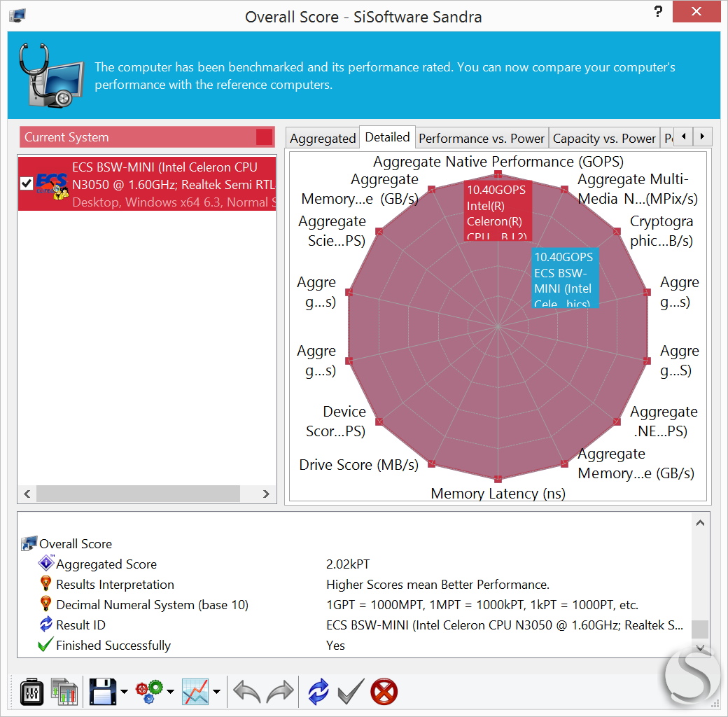This screenshot has height=717, width=728.
Task: Select the Finished Successfully row label
Action: (113, 646)
